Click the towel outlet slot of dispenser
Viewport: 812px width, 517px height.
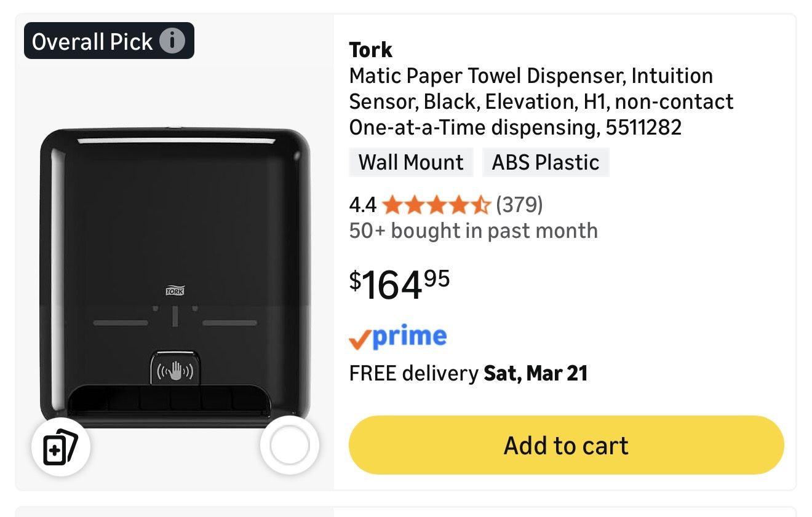[169, 400]
